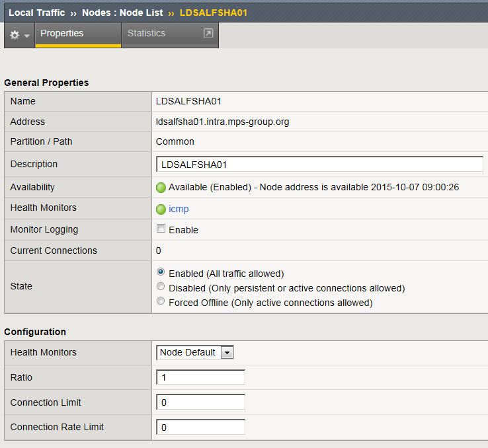
Task: Click the LDSALFSHA01 breadcrumb title
Action: pos(214,13)
